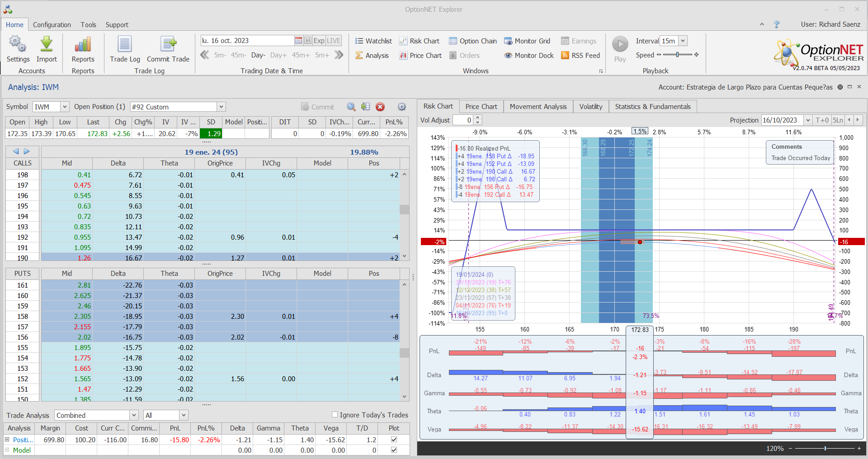This screenshot has width=868, height=459.
Task: Enable Ignore Today's Trades checkbox
Action: pos(335,415)
